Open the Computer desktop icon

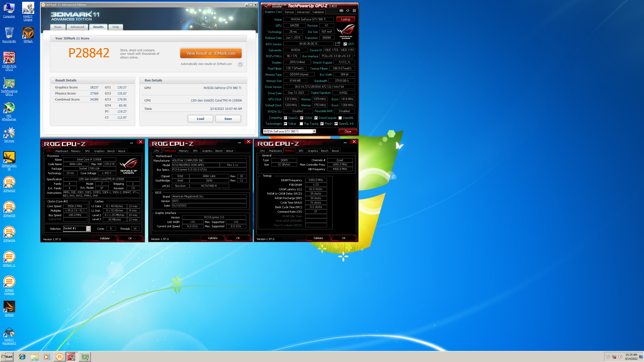(9, 10)
